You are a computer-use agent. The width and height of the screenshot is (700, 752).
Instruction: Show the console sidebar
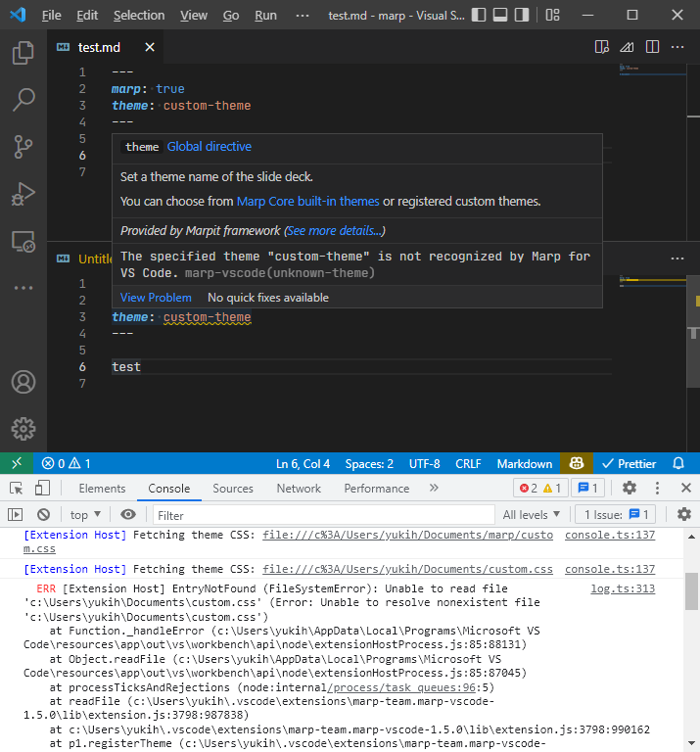point(15,515)
